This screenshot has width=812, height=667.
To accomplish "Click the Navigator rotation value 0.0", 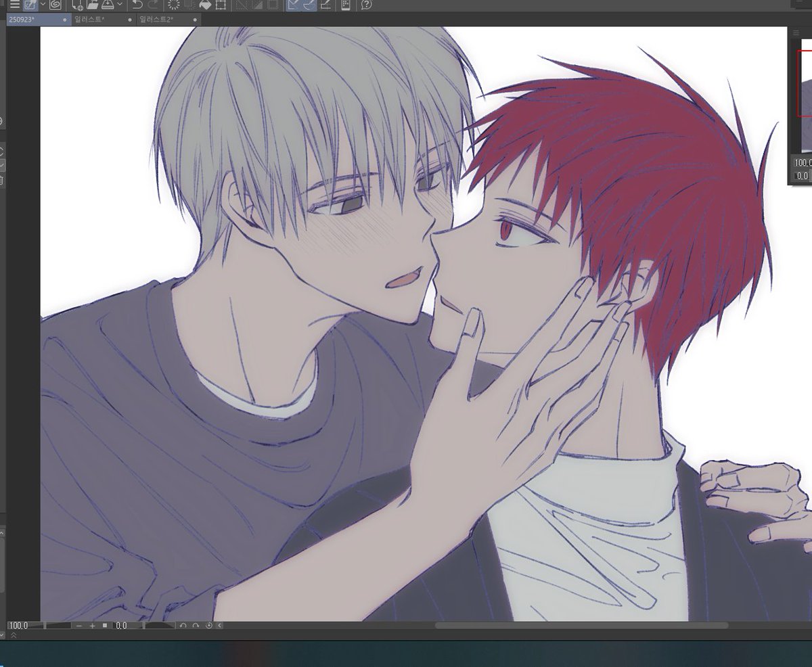I will [803, 176].
